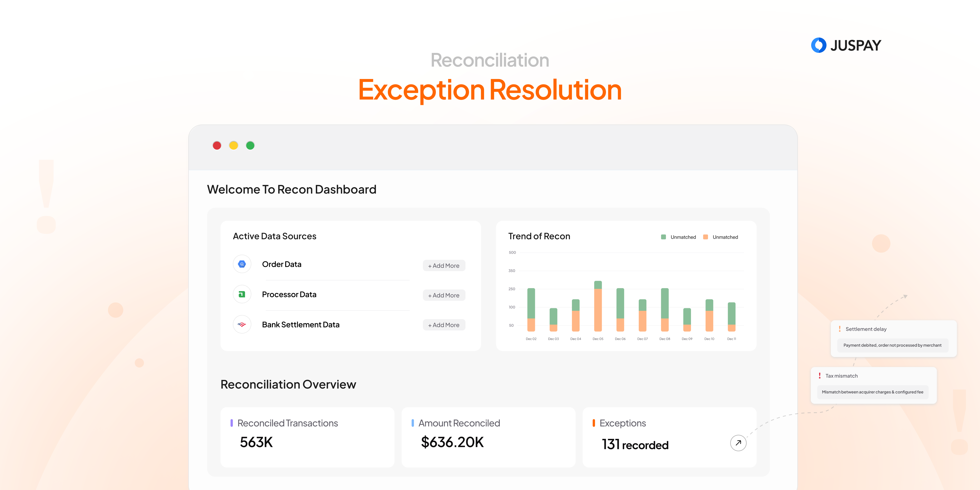Image resolution: width=980 pixels, height=490 pixels.
Task: Click the "Amount Reconciled" card title
Action: tap(459, 423)
